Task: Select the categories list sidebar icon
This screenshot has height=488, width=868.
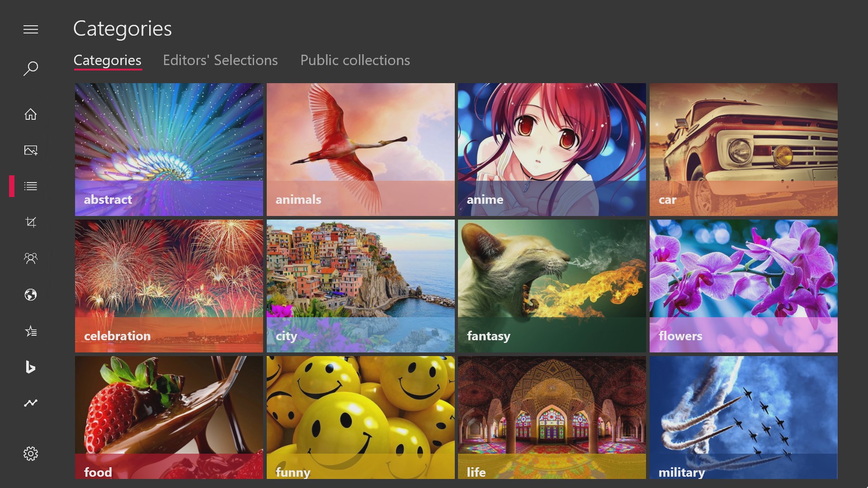Action: pyautogui.click(x=31, y=186)
